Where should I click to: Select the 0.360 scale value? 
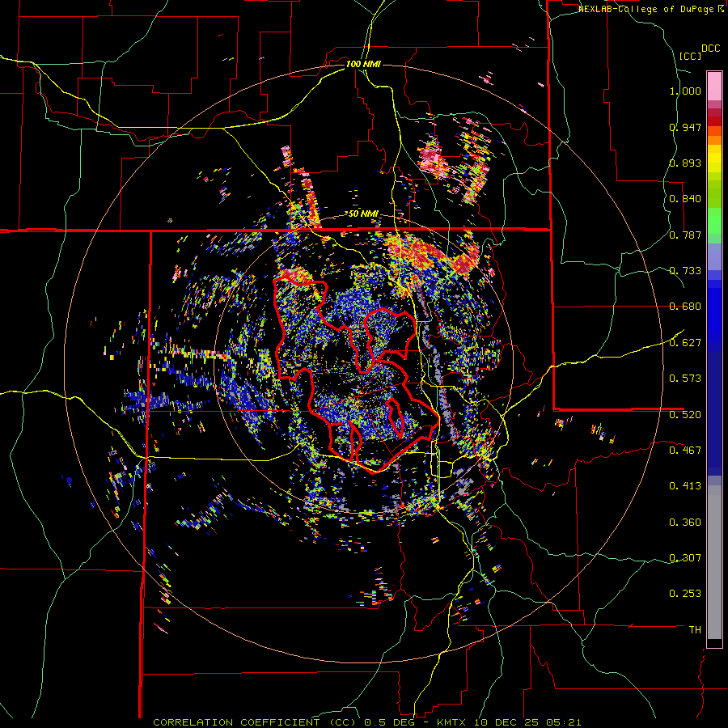click(x=685, y=523)
